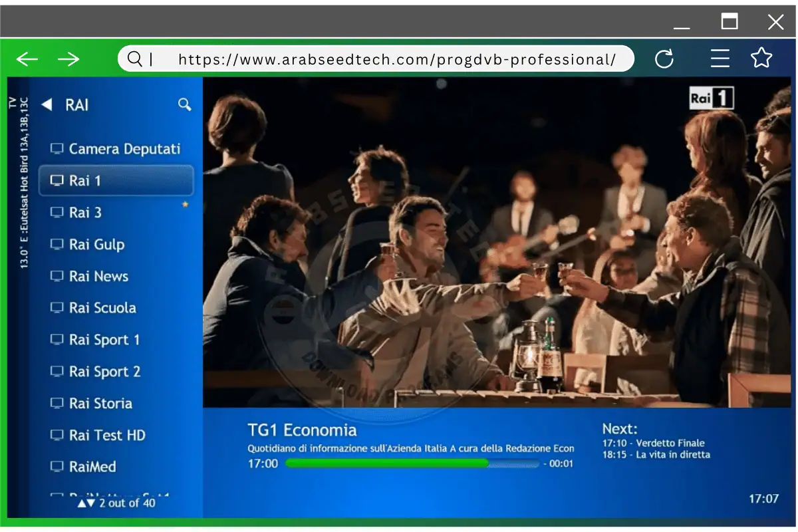Collapse RAI list with the back triangle

(47, 104)
